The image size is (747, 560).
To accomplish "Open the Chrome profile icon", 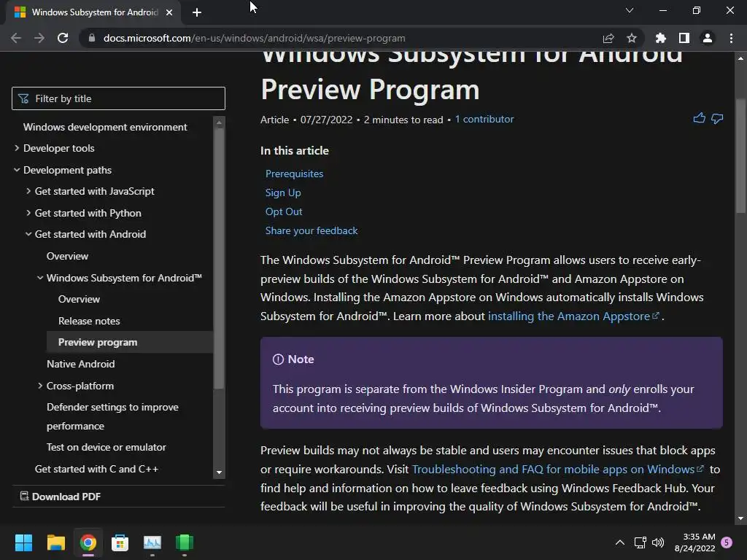I will (708, 38).
